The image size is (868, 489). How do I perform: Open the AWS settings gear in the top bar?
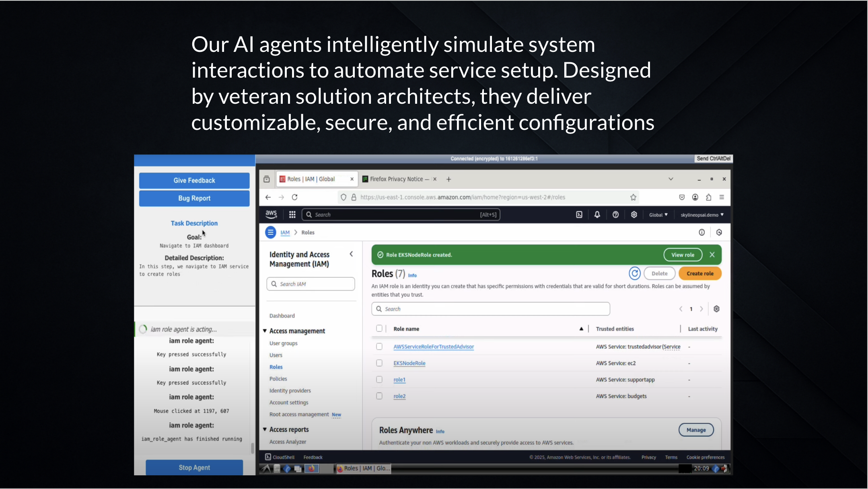point(634,215)
